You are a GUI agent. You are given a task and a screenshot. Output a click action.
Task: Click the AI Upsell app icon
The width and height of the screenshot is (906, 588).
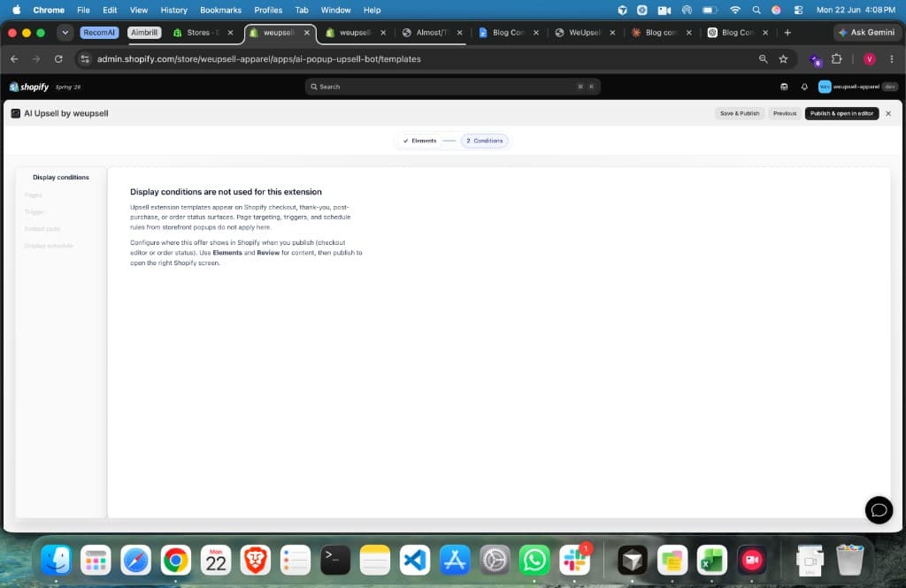16,113
